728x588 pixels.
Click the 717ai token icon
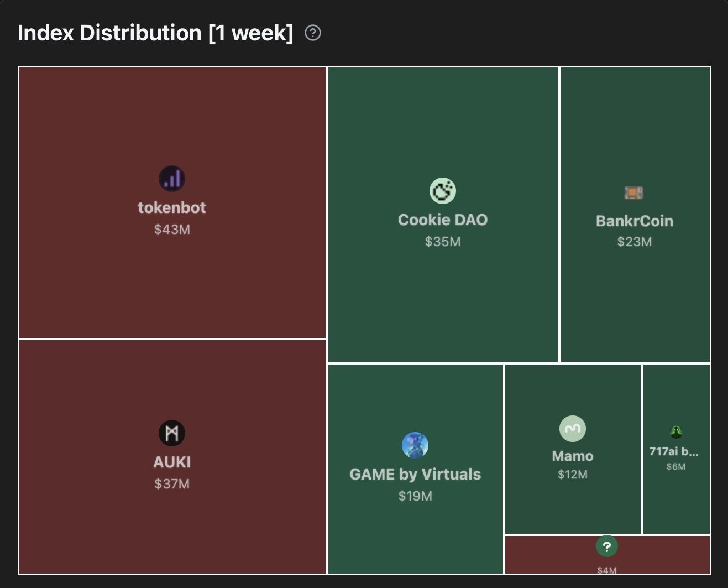[x=676, y=432]
